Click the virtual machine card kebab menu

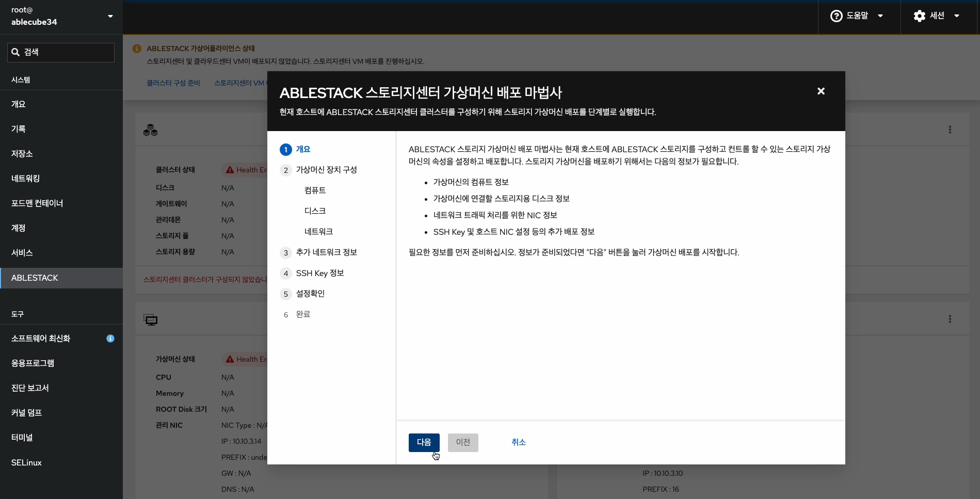pyautogui.click(x=950, y=319)
